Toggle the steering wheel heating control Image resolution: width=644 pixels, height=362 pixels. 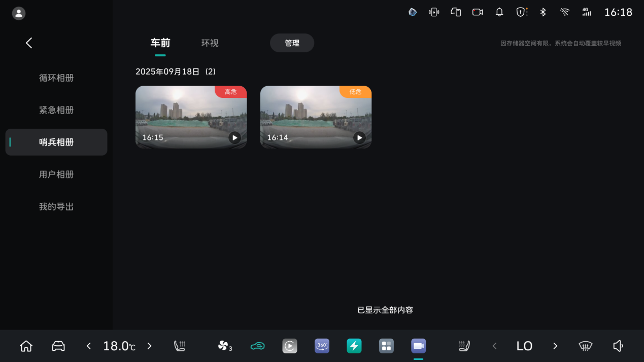coord(463,346)
